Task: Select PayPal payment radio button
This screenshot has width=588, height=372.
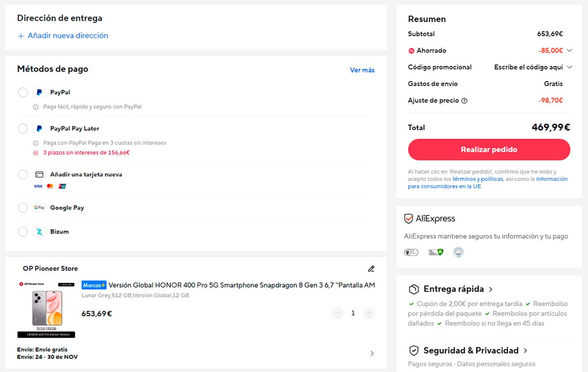Action: pos(23,92)
